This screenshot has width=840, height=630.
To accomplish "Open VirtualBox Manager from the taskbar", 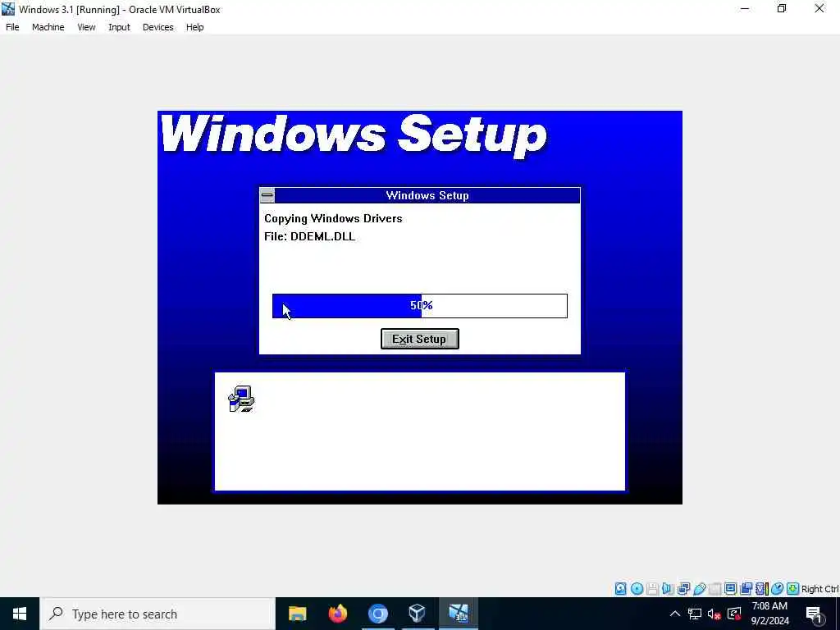I will tap(418, 614).
